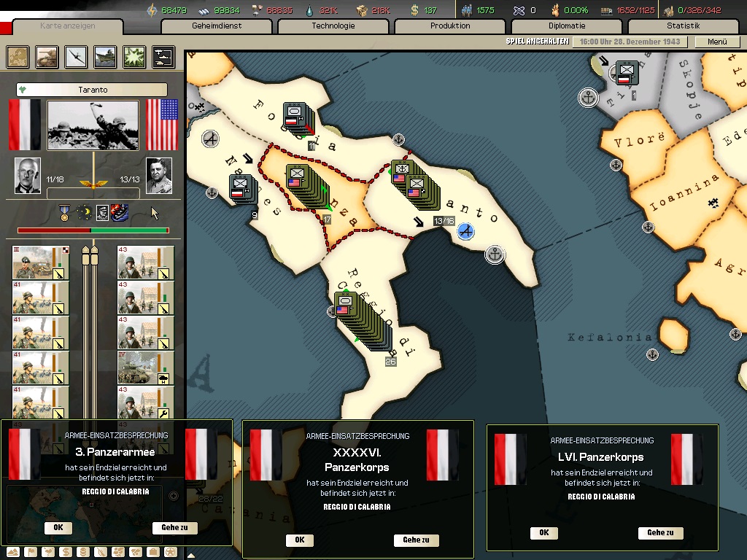
Task: Open the Menü button
Action: click(x=717, y=42)
